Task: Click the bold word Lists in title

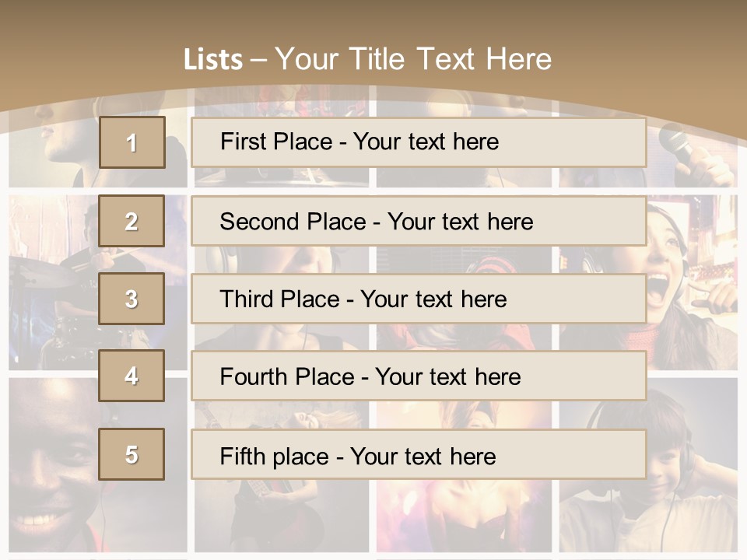Action: point(213,60)
